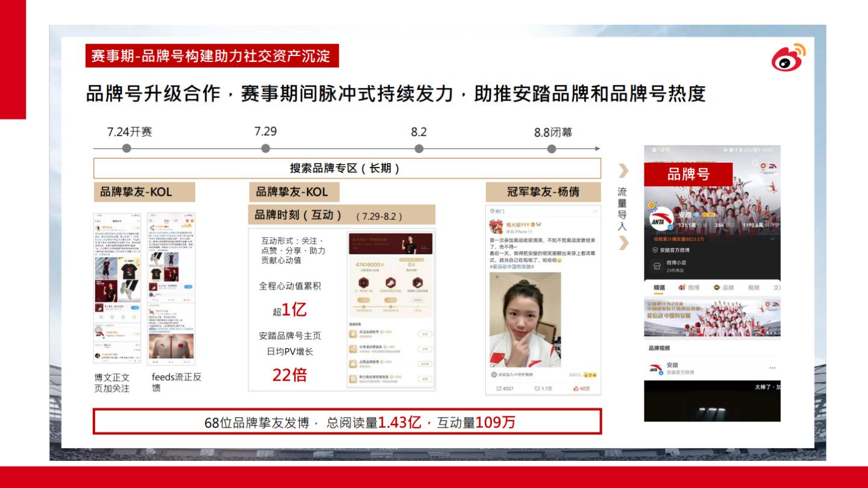Click the 点赞品牌微博 task icon
Viewport: 868px width, 488px height.
tap(354, 364)
